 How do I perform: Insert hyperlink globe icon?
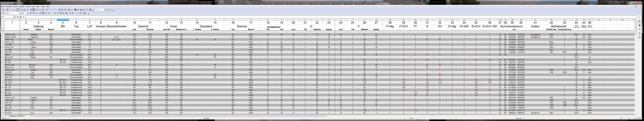tap(60, 10)
